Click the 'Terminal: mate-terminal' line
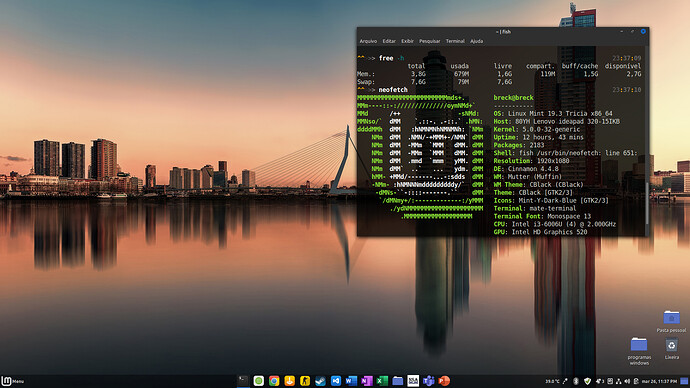The image size is (690, 388). [x=535, y=208]
